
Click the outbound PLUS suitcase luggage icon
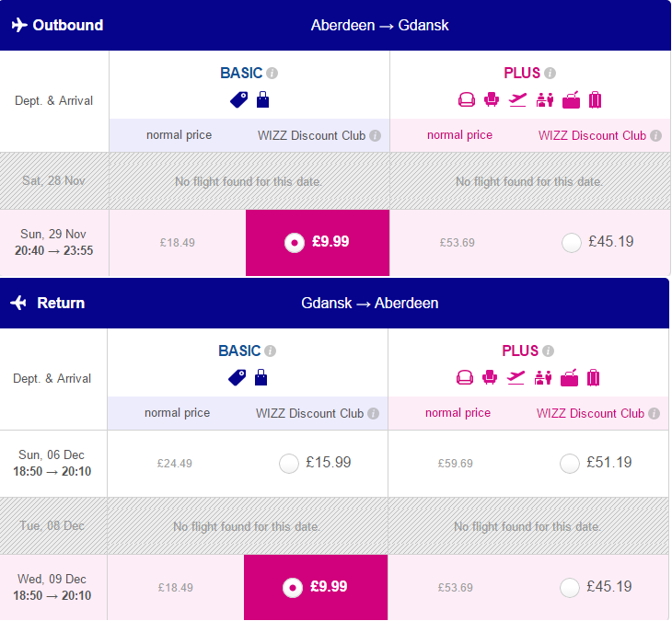coord(595,99)
